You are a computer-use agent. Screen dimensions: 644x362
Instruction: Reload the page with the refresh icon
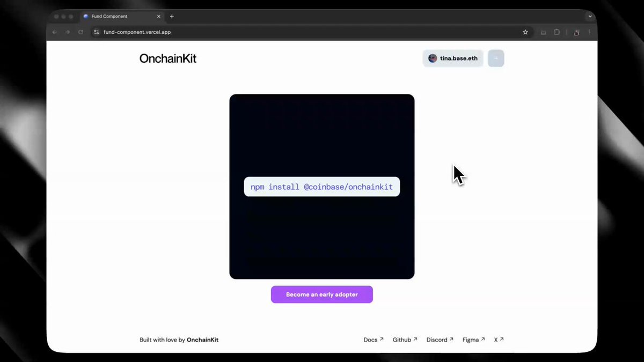(81, 32)
